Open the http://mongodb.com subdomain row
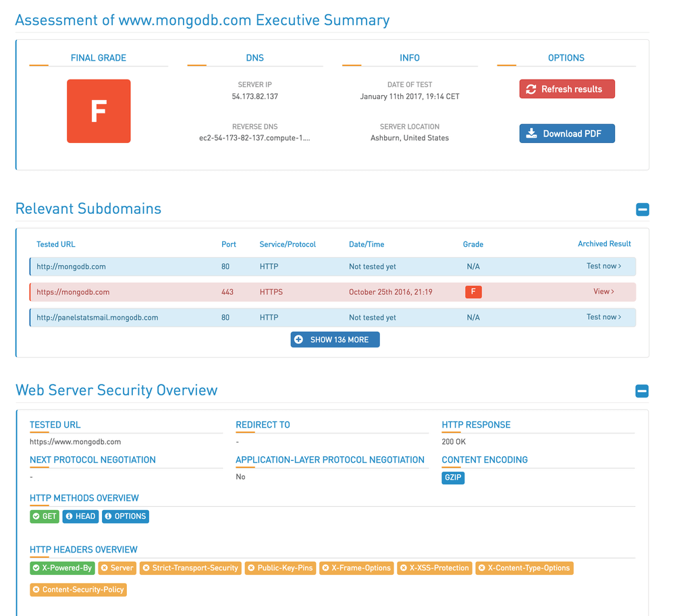 (x=332, y=267)
